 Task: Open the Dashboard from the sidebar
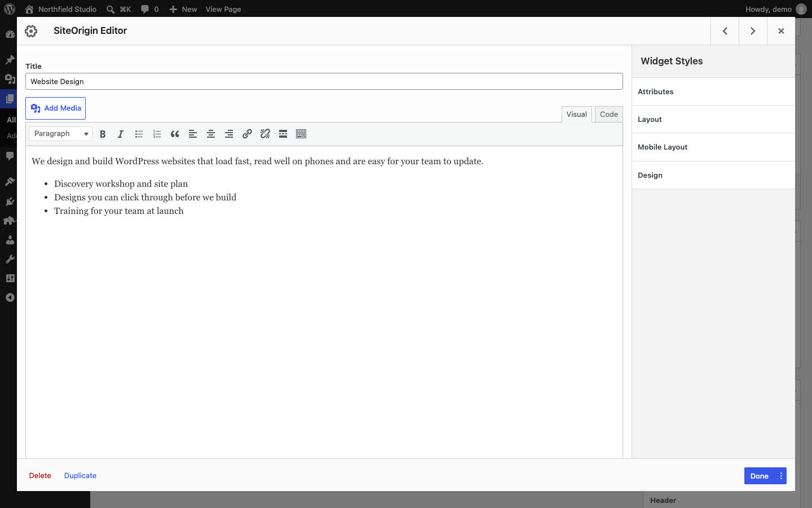[10, 34]
